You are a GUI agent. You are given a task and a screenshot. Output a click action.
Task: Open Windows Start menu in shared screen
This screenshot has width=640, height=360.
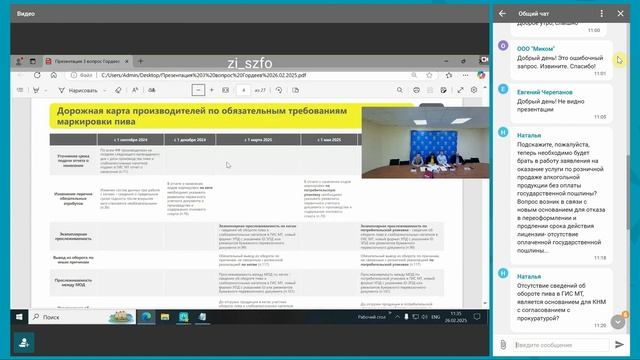tap(19, 317)
